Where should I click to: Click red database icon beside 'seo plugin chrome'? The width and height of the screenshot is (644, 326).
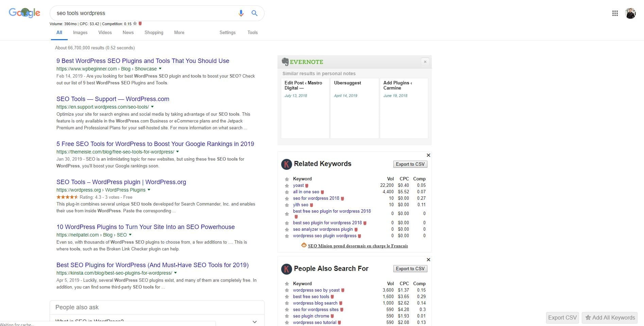coord(332,316)
